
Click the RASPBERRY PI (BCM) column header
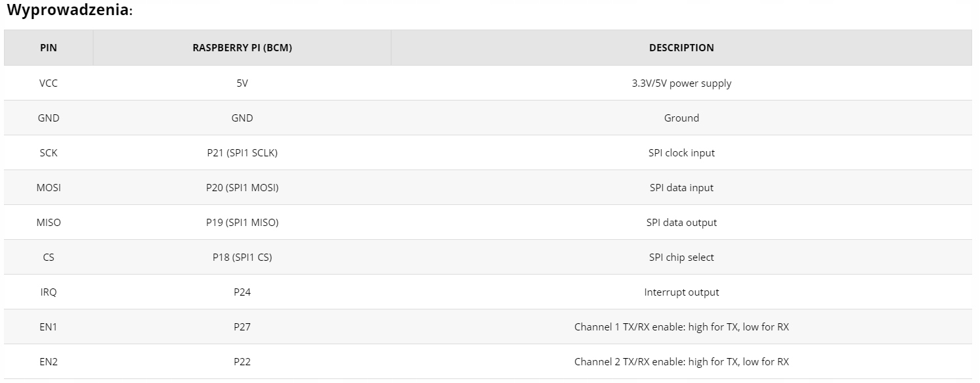[x=242, y=48]
